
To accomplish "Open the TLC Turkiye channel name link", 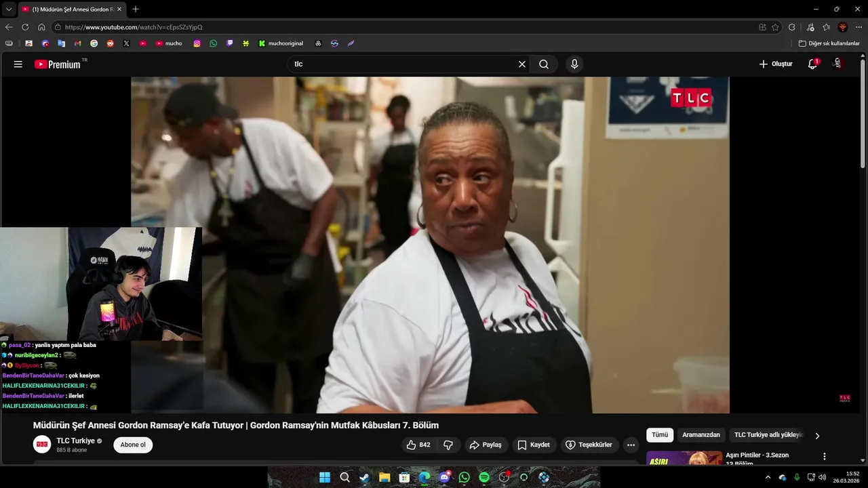I will point(75,441).
